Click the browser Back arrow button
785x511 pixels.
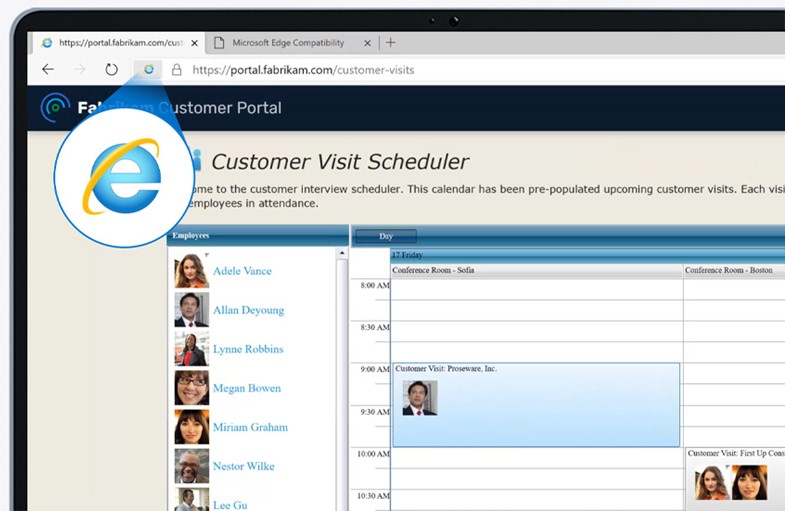tap(48, 70)
